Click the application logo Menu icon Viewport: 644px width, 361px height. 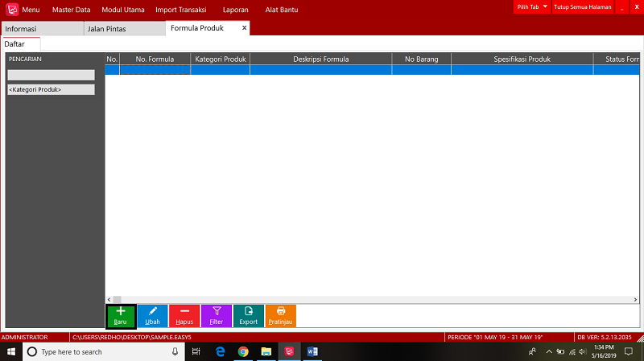tap(12, 9)
